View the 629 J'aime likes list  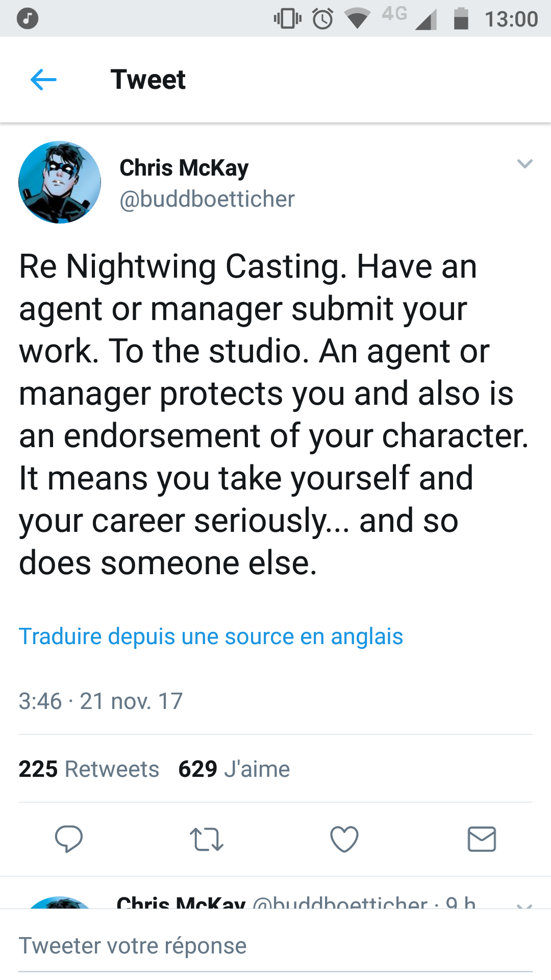pyautogui.click(x=234, y=769)
